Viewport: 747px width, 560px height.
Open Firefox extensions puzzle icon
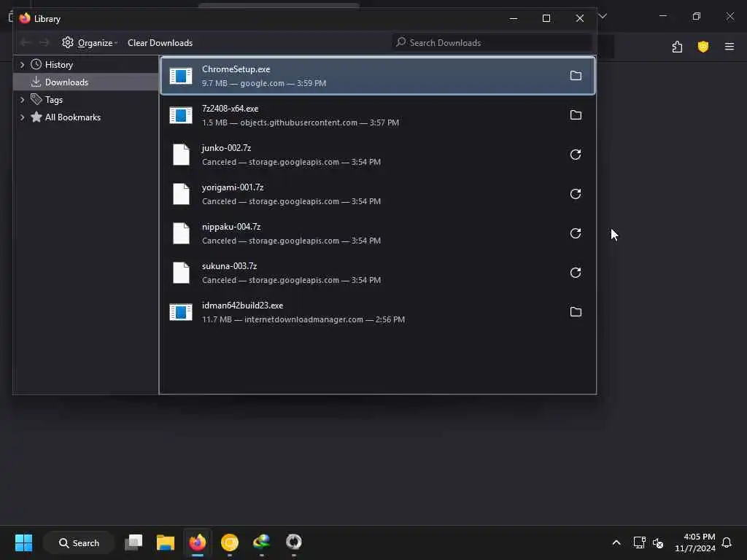[x=677, y=47]
